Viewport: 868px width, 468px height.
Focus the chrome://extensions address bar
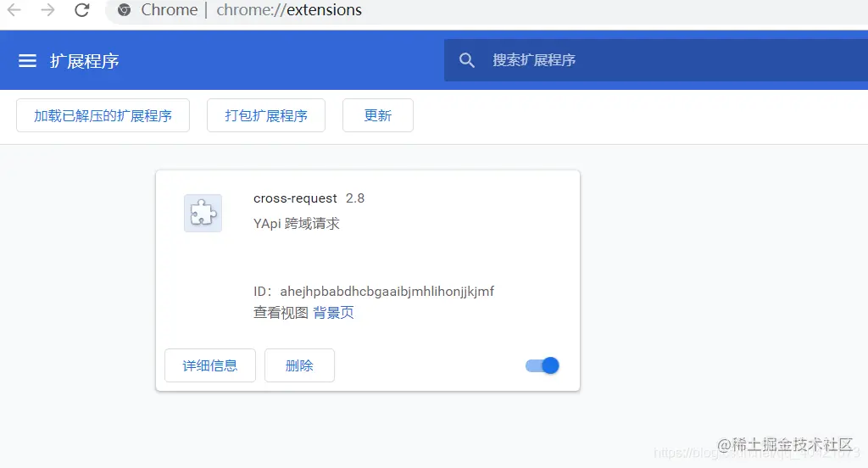(x=487, y=10)
